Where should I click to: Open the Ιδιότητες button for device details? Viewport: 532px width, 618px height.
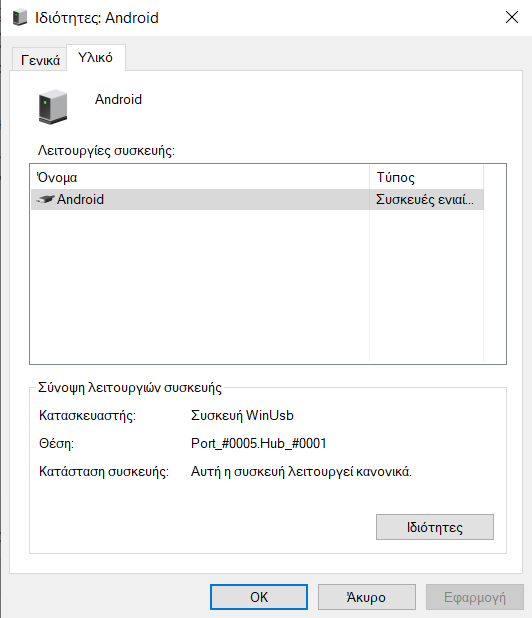pos(435,527)
